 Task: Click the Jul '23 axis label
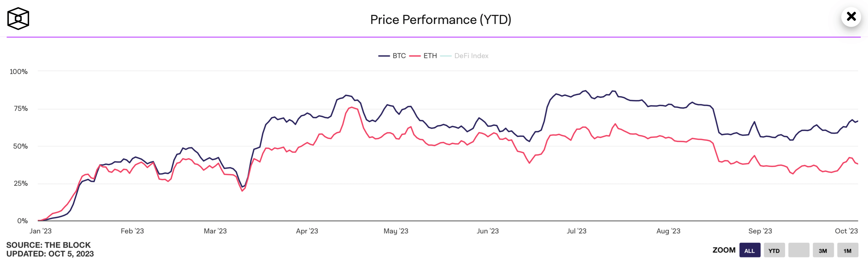(577, 231)
